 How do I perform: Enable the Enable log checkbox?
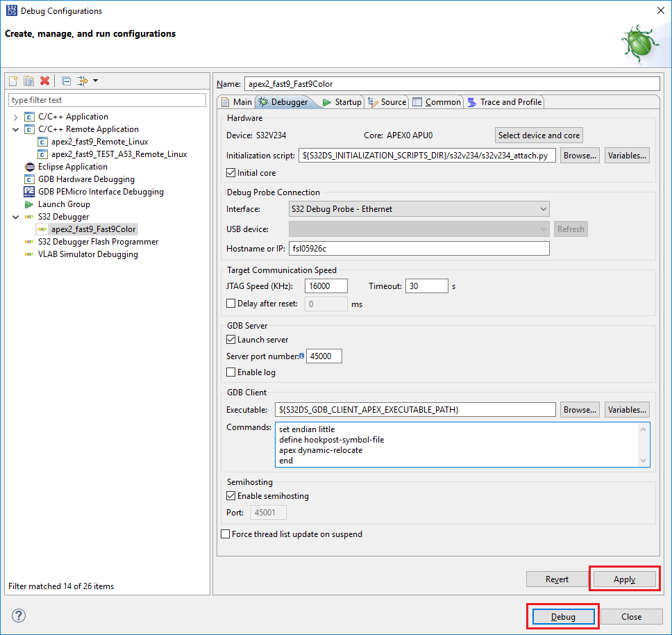coord(231,372)
